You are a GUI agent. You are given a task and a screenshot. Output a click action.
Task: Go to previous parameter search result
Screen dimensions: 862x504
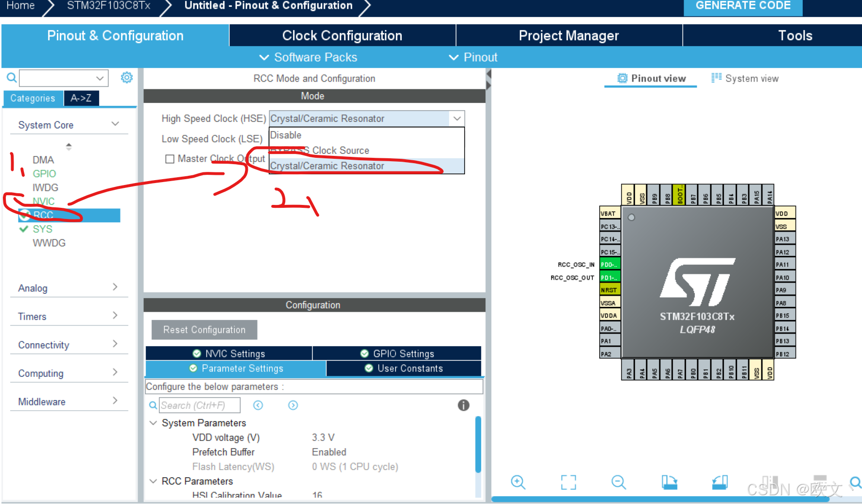coord(258,405)
